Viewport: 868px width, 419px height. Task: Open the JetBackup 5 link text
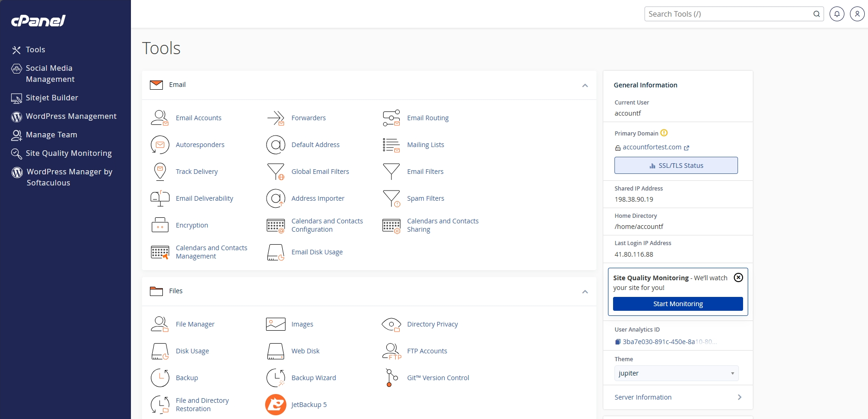pos(309,405)
